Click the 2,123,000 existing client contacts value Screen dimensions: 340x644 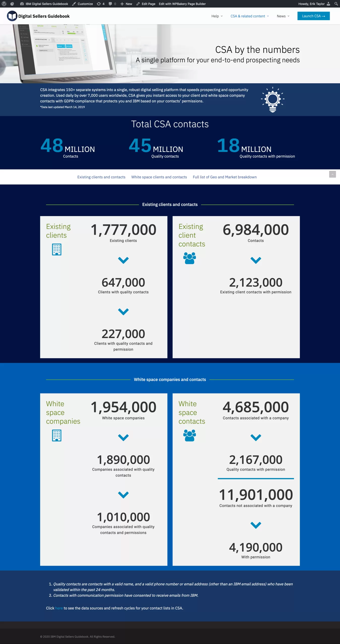pyautogui.click(x=256, y=283)
